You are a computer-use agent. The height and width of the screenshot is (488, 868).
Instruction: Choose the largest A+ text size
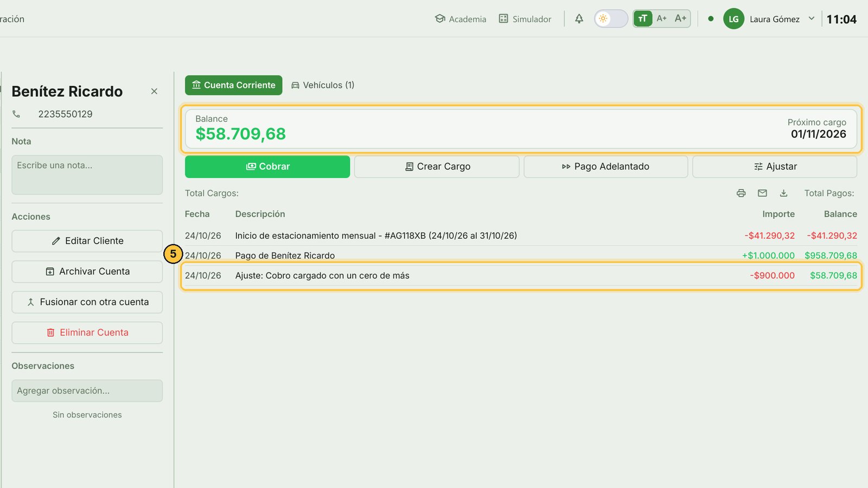coord(680,18)
